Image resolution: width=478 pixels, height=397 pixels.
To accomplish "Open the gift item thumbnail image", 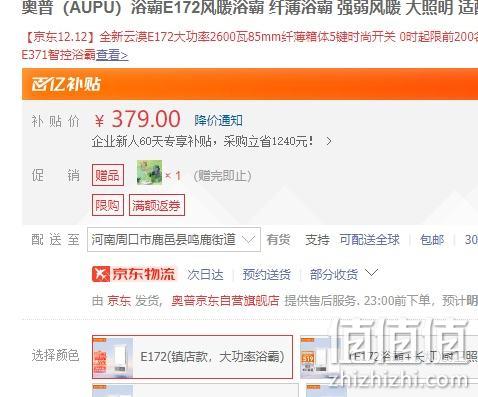I will pyautogui.click(x=149, y=173).
